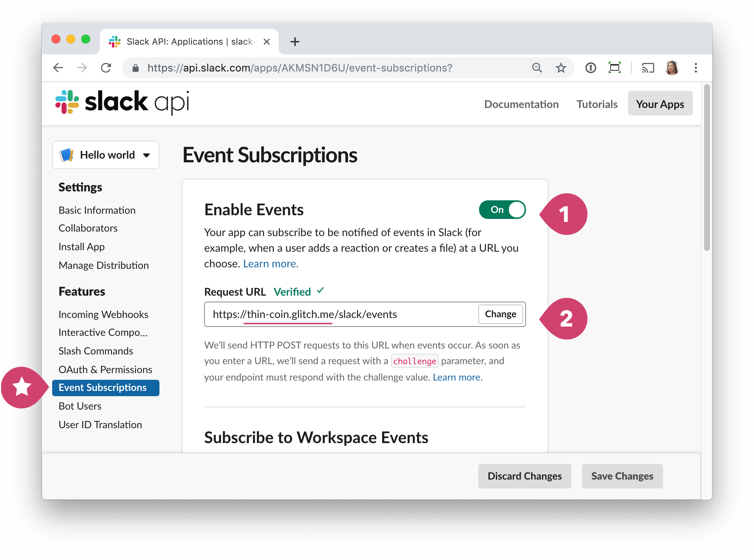Click the Slack API logo icon
The image size is (754, 560).
coord(67,104)
